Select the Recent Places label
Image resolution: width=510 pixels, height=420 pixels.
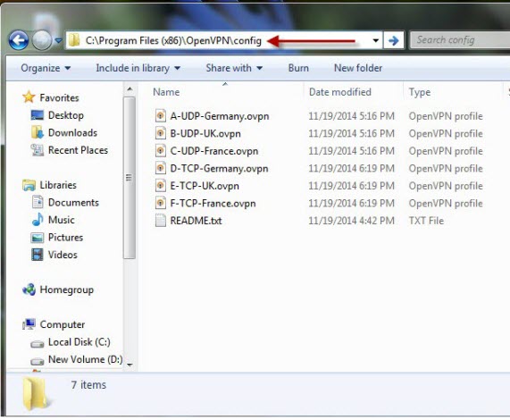point(78,150)
